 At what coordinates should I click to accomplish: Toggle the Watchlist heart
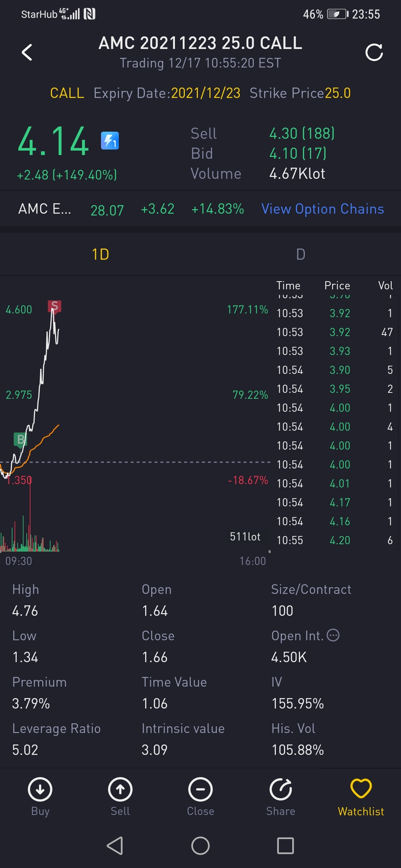pyautogui.click(x=361, y=788)
